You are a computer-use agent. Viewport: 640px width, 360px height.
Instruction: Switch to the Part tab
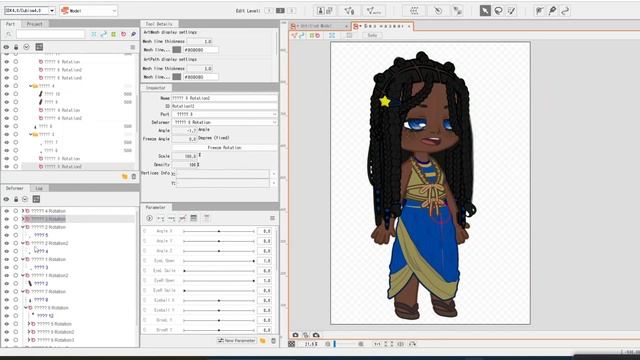point(10,24)
